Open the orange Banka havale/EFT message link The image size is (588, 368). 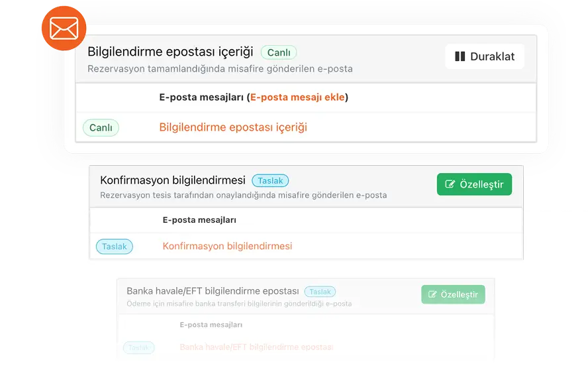pyautogui.click(x=256, y=347)
